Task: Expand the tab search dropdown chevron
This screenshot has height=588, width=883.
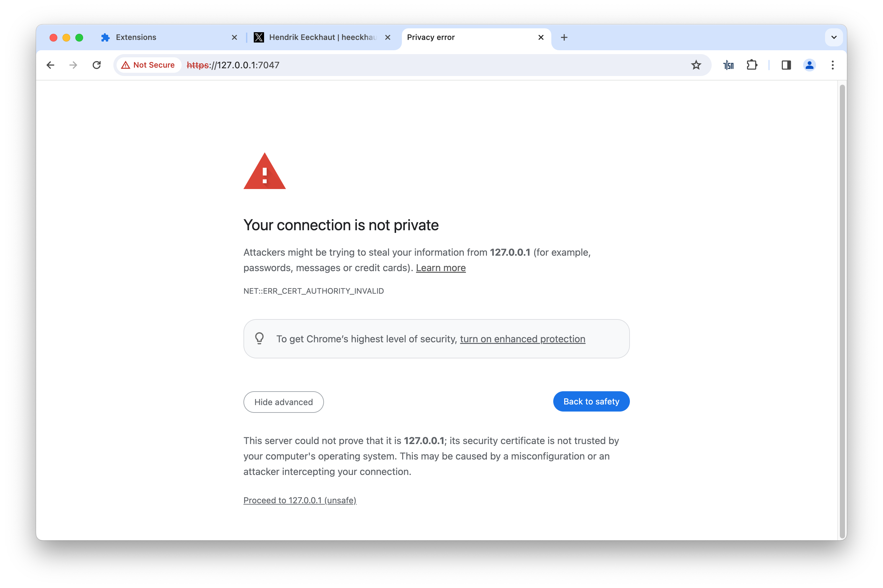Action: point(834,37)
